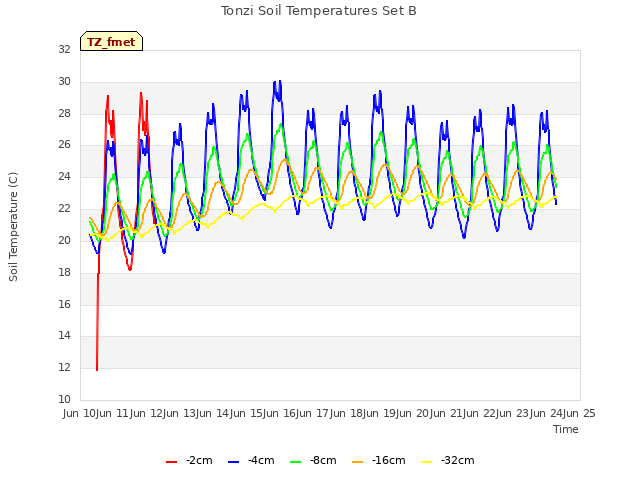Click the 32 y-axis tick label
Screen dimensions: 640x480
pyautogui.click(x=64, y=49)
